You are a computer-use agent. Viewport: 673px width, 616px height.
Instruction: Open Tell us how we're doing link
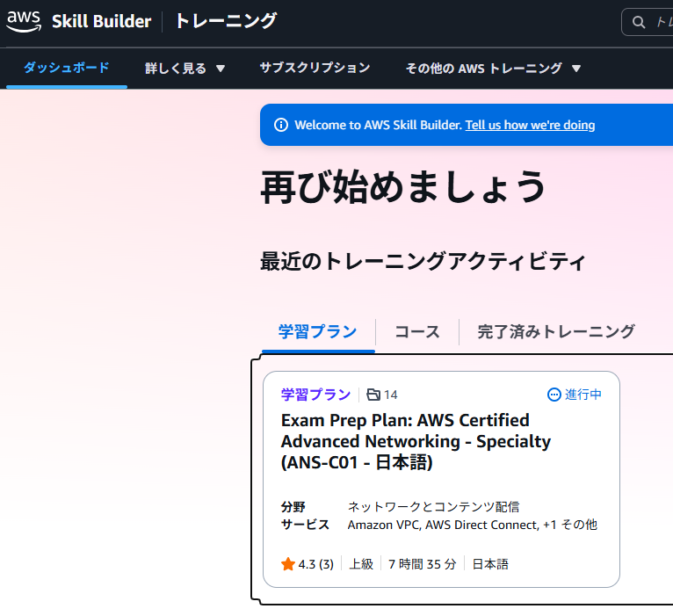(x=530, y=125)
